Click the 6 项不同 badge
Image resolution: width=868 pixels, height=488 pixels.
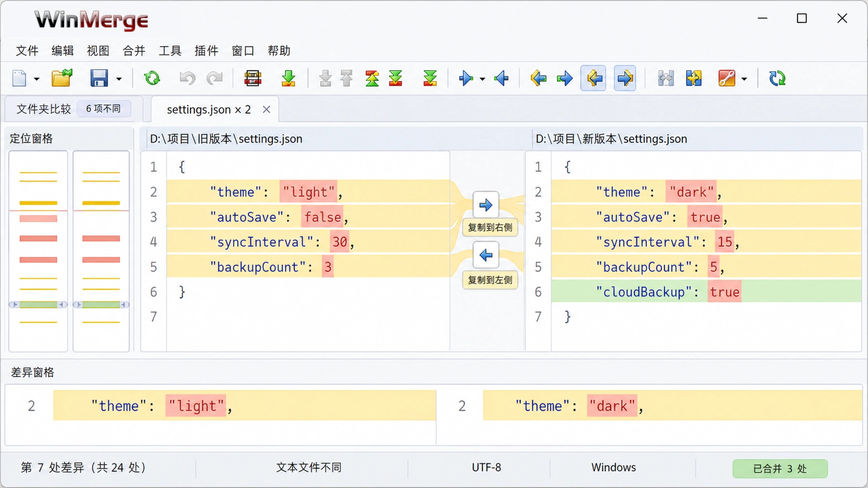(103, 109)
